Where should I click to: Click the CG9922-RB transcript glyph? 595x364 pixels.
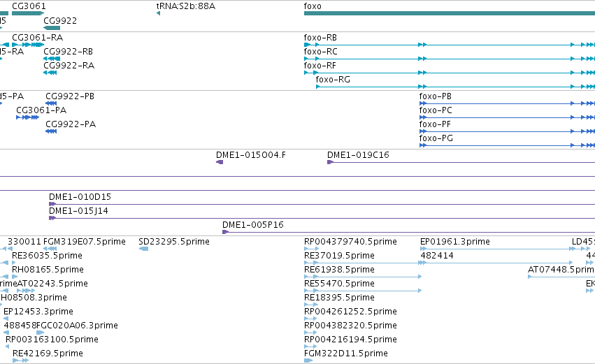[52, 59]
